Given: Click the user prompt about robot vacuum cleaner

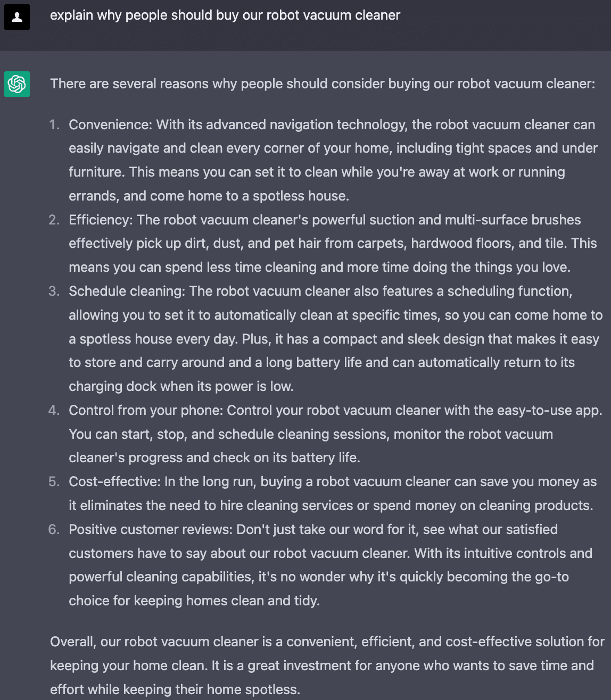Looking at the screenshot, I should [x=225, y=15].
